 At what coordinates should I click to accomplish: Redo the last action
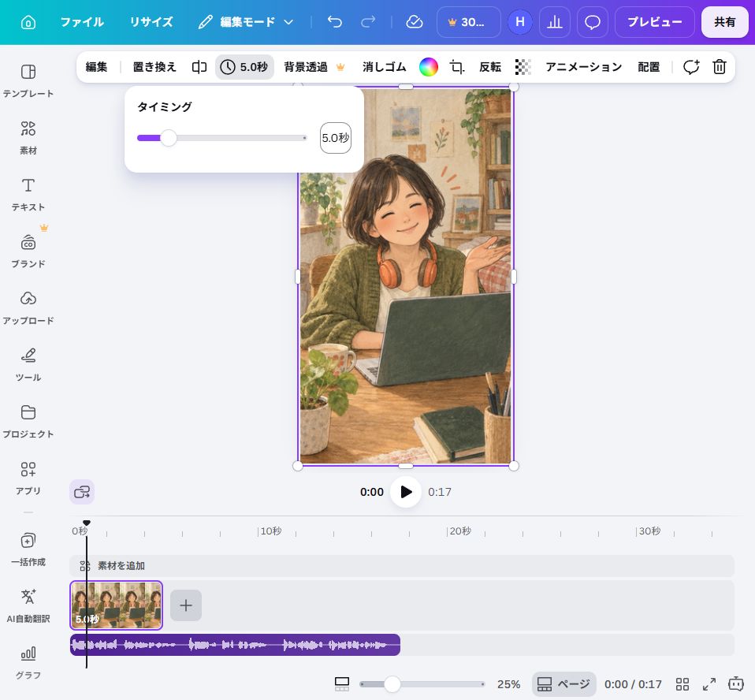(x=368, y=22)
